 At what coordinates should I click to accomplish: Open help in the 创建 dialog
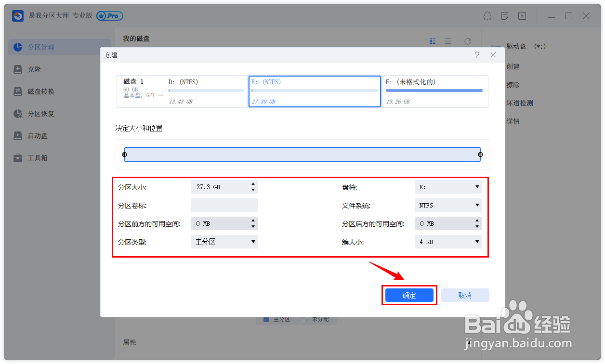tap(477, 55)
